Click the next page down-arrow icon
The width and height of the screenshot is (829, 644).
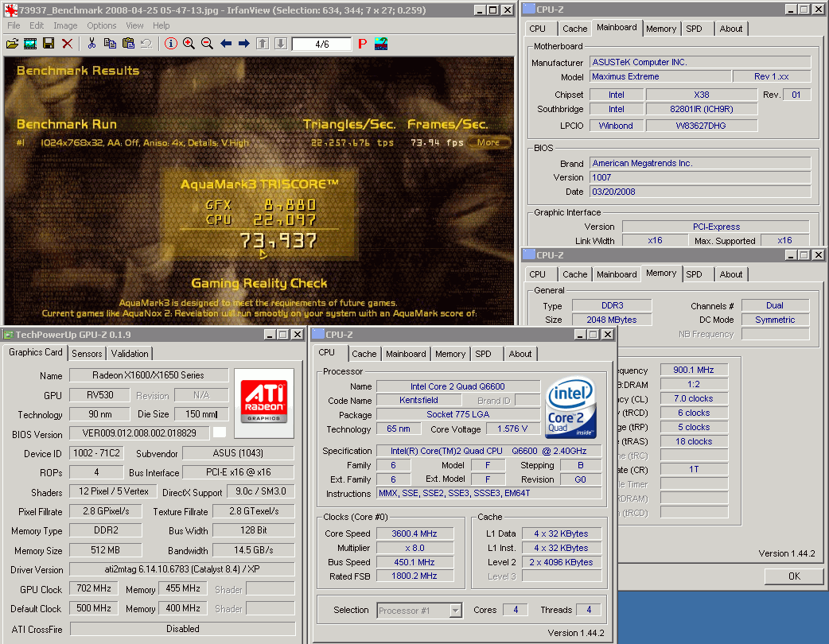pyautogui.click(x=281, y=43)
